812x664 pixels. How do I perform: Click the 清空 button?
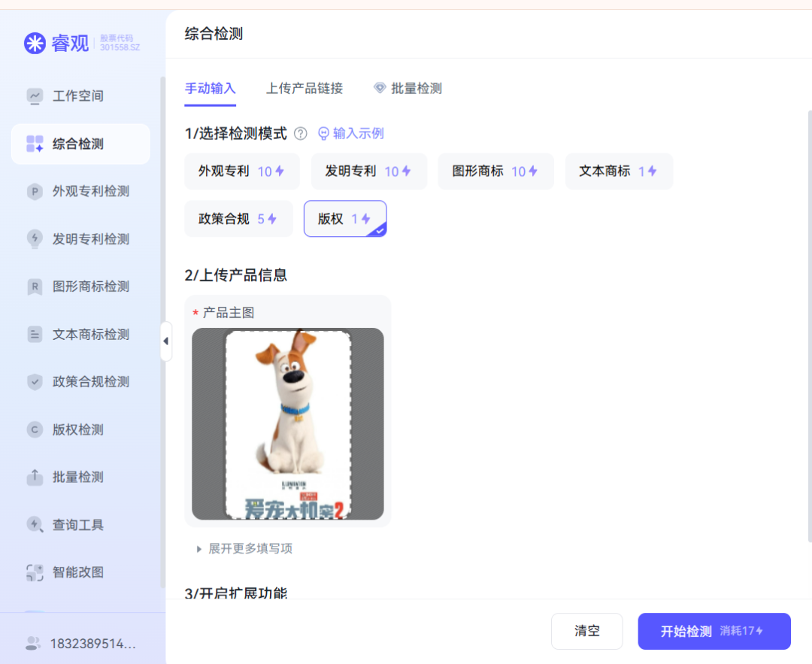[x=587, y=631]
